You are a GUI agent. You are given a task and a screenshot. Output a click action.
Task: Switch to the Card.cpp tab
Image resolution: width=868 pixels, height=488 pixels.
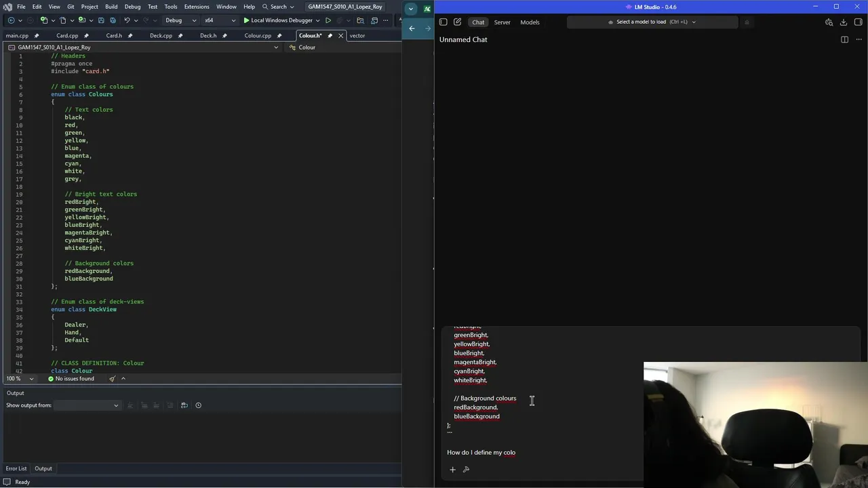[67, 35]
